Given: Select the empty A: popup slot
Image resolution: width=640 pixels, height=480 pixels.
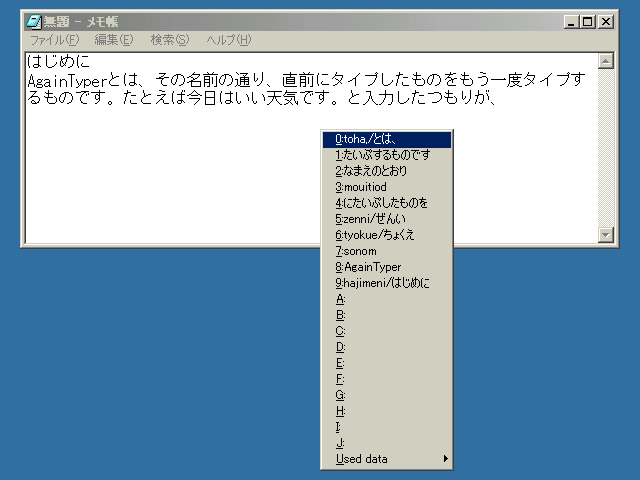Looking at the screenshot, I should (x=387, y=300).
